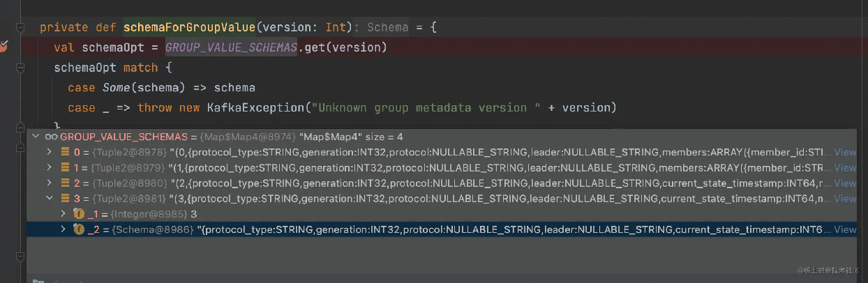The width and height of the screenshot is (868, 283).
Task: Select the _1 = Integer@8985 row
Action: (442, 213)
